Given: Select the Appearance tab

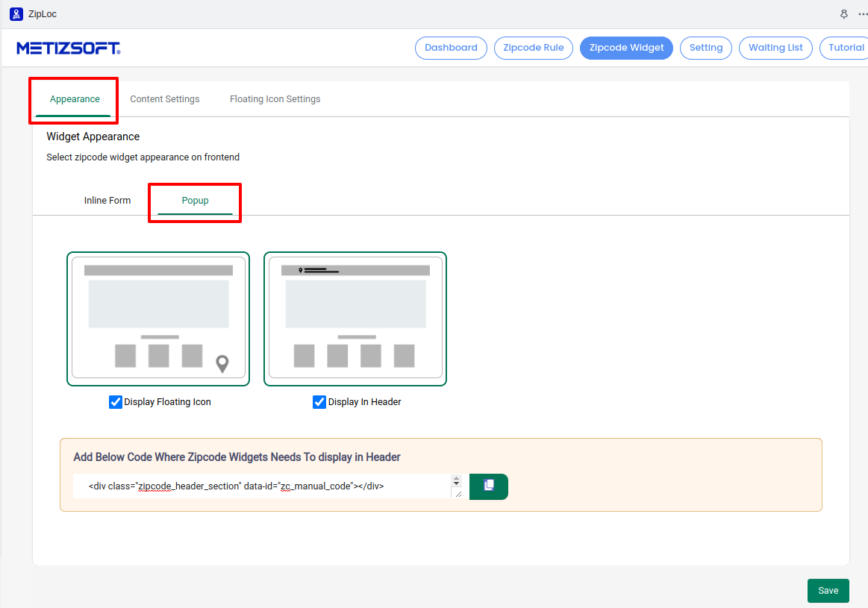Looking at the screenshot, I should click(x=75, y=99).
